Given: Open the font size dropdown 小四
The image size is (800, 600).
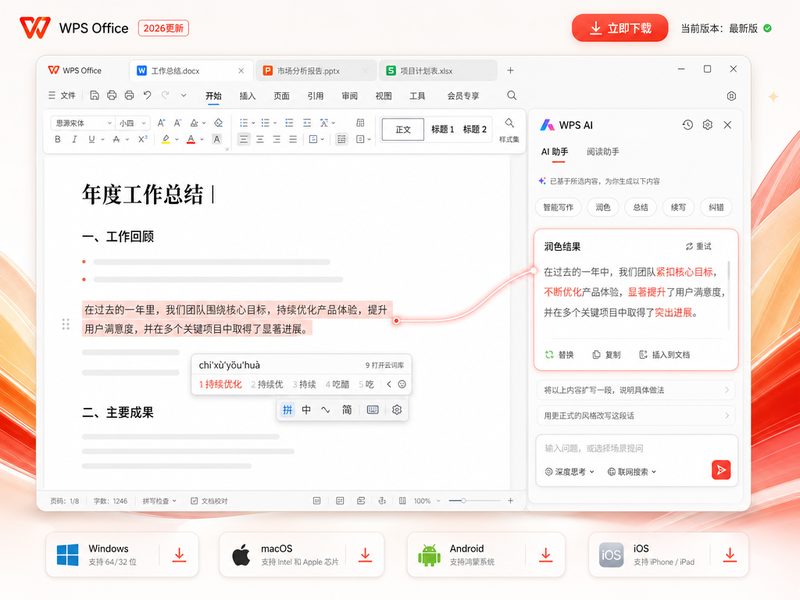Looking at the screenshot, I should pos(132,123).
